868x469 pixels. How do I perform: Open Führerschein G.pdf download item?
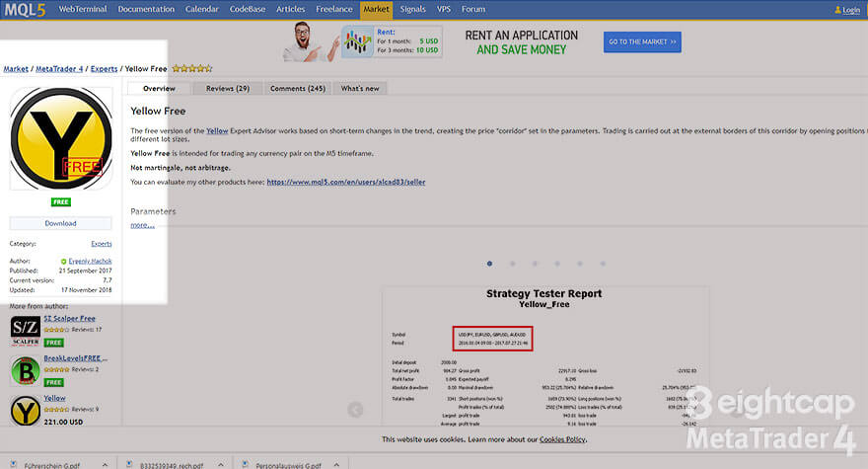coord(52,466)
